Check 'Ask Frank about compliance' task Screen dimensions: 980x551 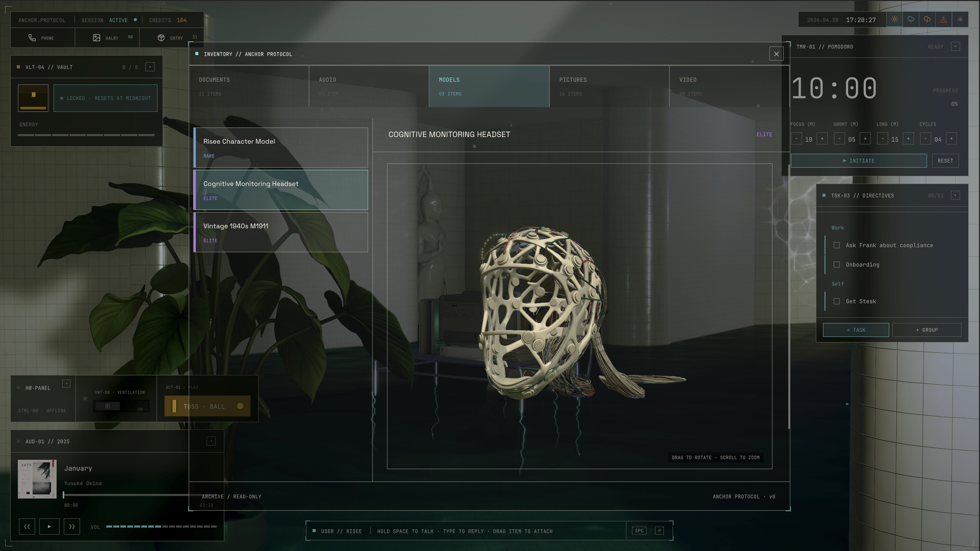836,245
